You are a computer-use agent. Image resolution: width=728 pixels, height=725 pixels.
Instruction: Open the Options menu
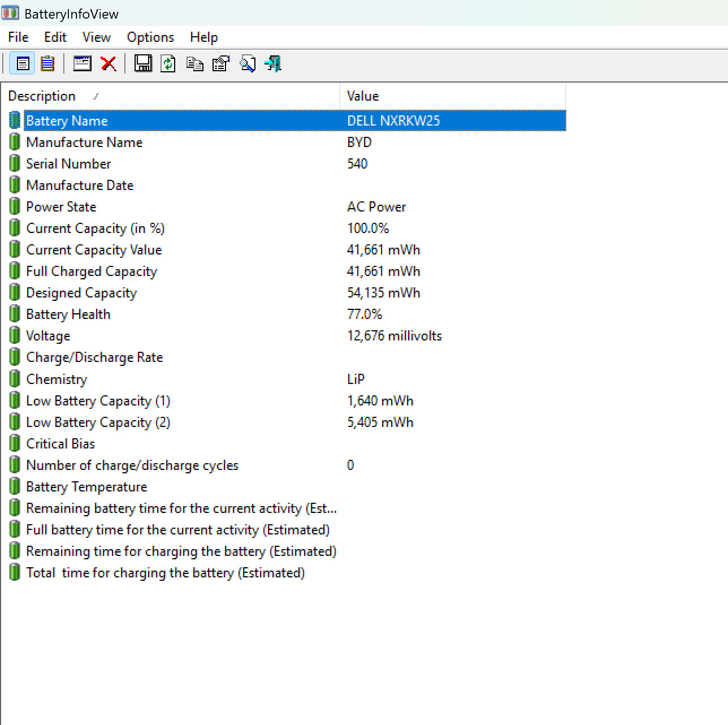click(150, 37)
